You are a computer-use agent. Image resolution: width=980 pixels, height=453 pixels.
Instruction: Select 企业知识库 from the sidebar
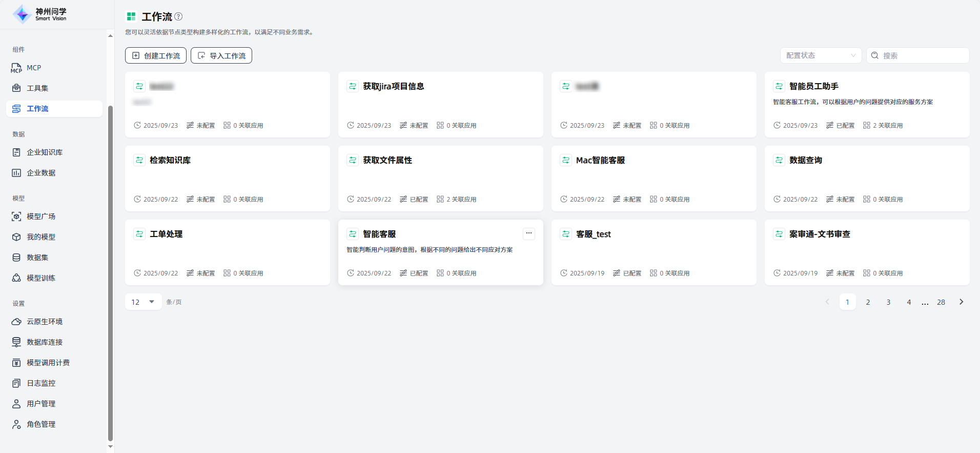tap(45, 152)
